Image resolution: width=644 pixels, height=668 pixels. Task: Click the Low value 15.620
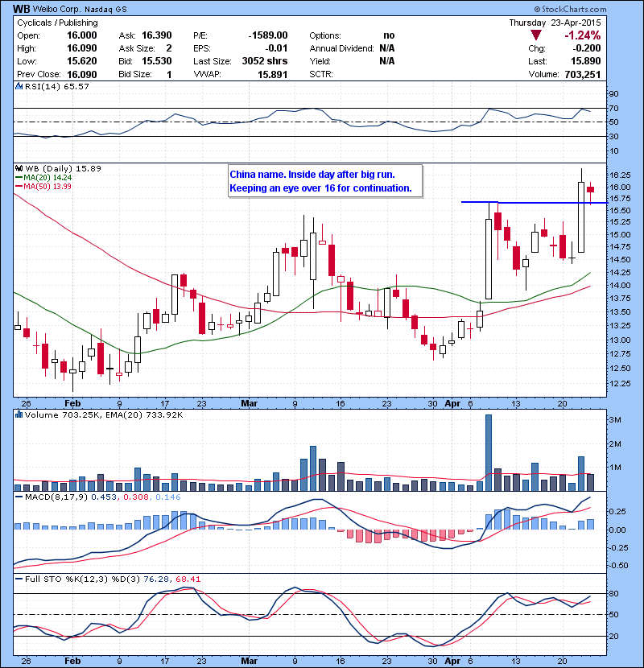82,61
